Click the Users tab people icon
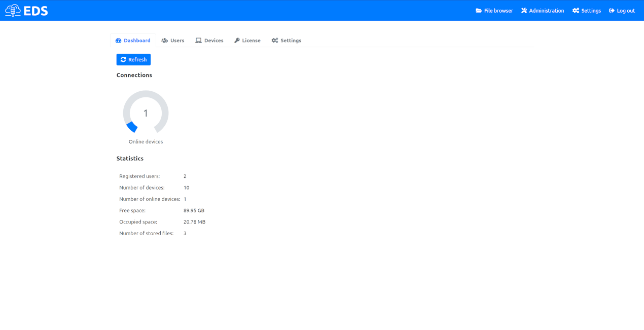Viewport: 644px width, 330px height. click(x=165, y=41)
